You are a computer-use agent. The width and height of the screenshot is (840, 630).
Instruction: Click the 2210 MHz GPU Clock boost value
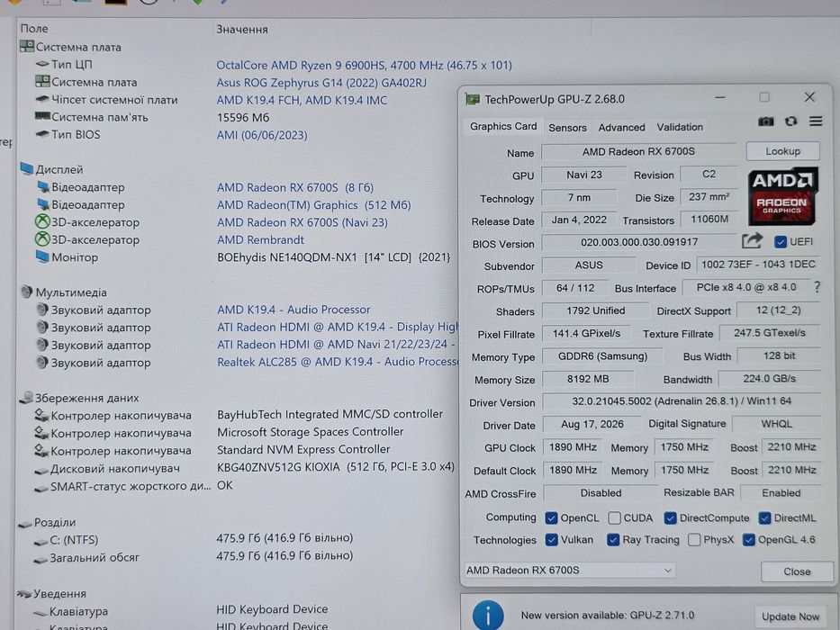791,446
